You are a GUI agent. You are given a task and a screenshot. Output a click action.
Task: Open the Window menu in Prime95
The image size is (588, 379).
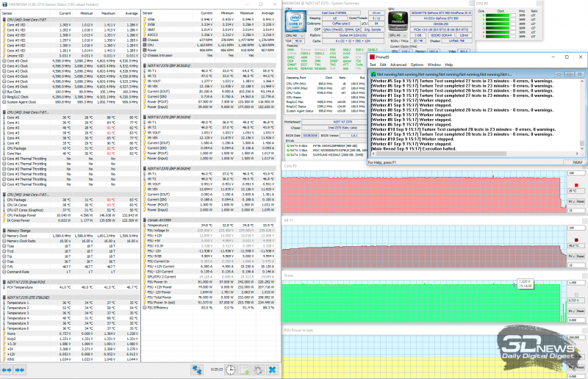coord(434,65)
